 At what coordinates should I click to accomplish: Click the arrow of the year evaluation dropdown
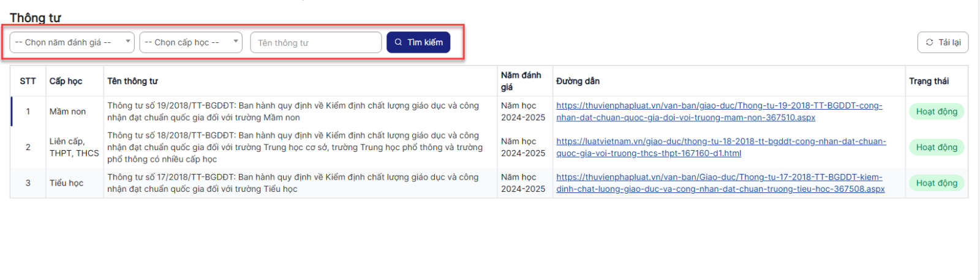(127, 42)
